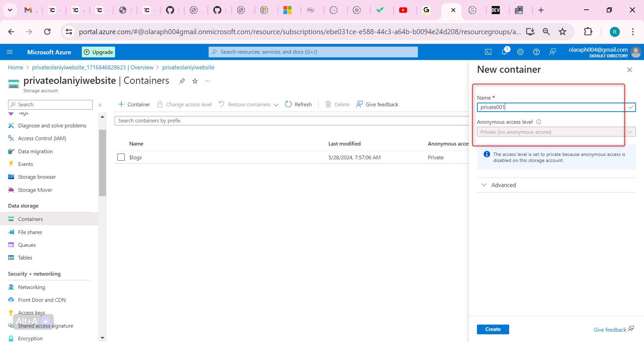The height and width of the screenshot is (342, 644).
Task: Check the $logs container checkbox
Action: click(x=121, y=157)
